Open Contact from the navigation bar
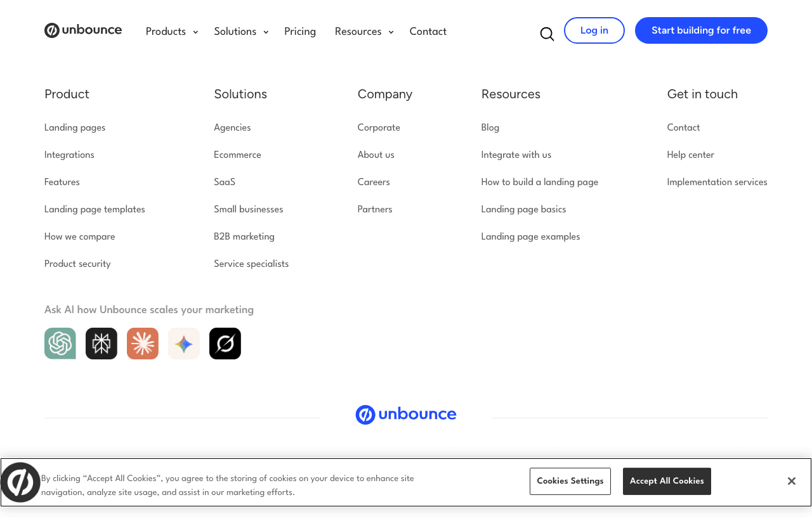Image resolution: width=812 pixels, height=521 pixels. pos(428,31)
